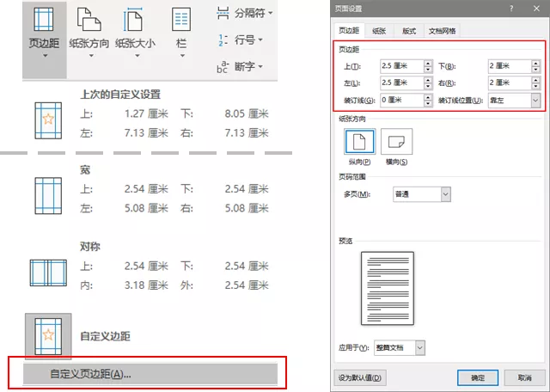The height and width of the screenshot is (392, 550).
Task: Select the 宽 wide margin preset
Action: [151, 190]
